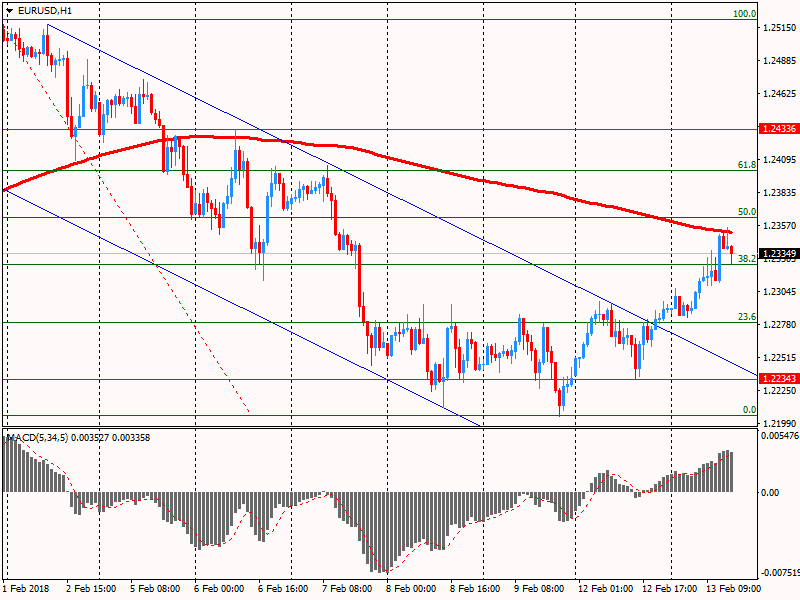
Task: Select the red 1.24336 price level tag
Action: click(x=779, y=129)
